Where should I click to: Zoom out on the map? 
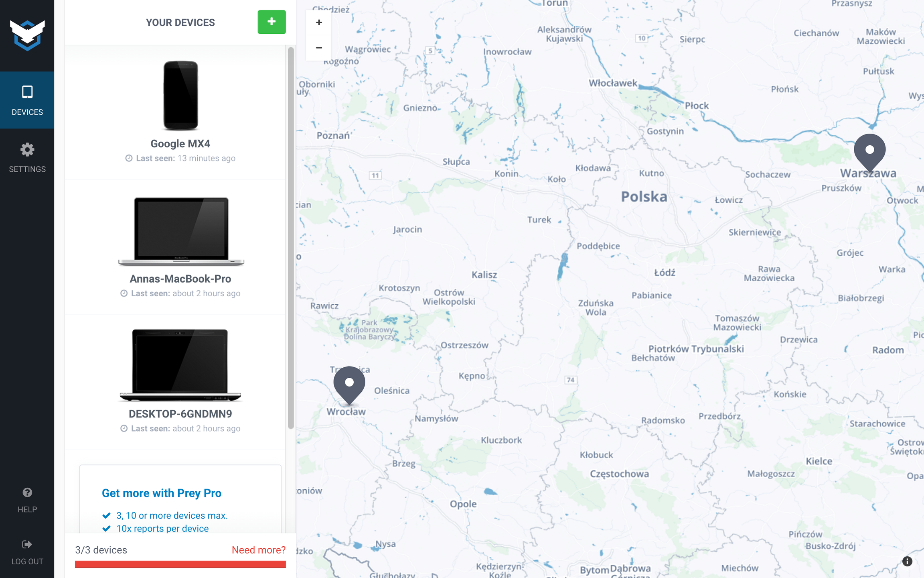[319, 48]
